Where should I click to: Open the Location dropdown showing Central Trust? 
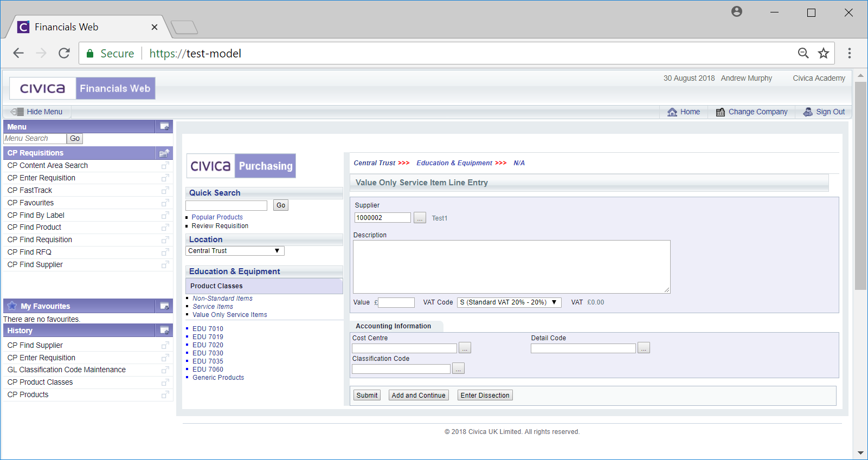(x=235, y=251)
